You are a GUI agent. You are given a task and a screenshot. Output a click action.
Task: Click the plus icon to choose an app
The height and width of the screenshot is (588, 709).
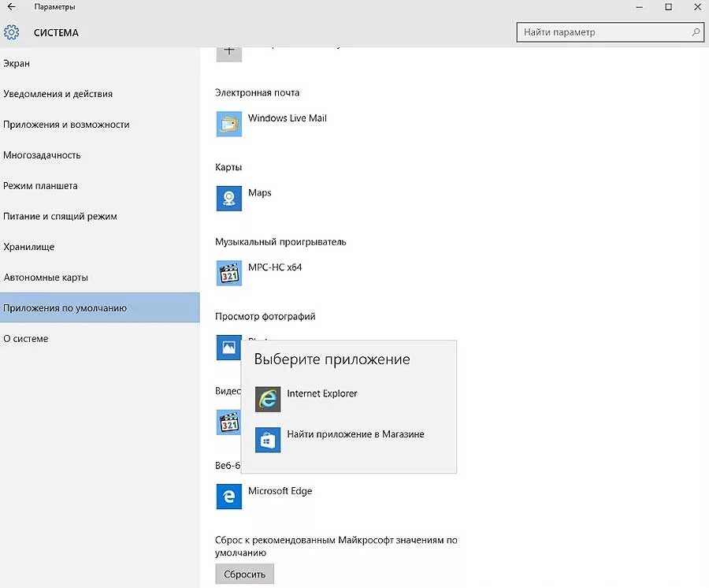tap(228, 54)
